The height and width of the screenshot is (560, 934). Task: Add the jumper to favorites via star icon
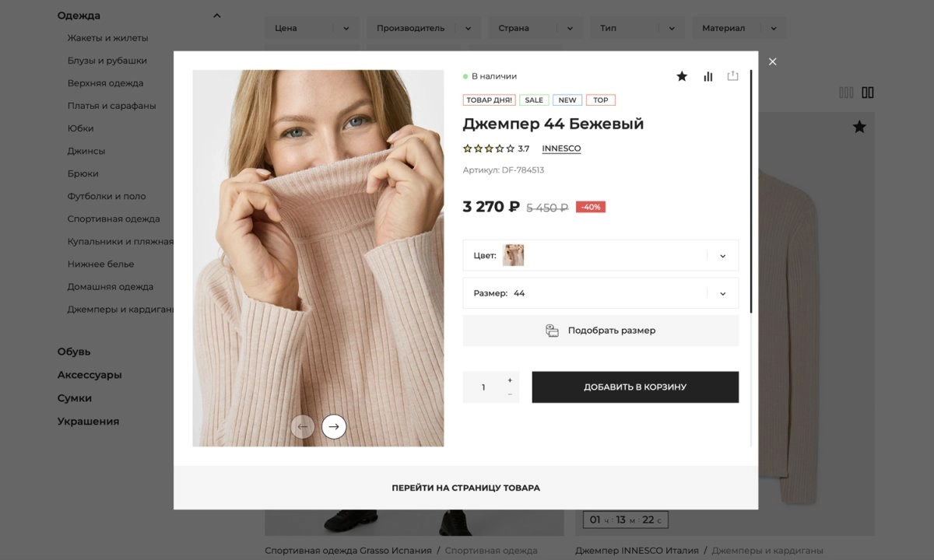pyautogui.click(x=682, y=76)
